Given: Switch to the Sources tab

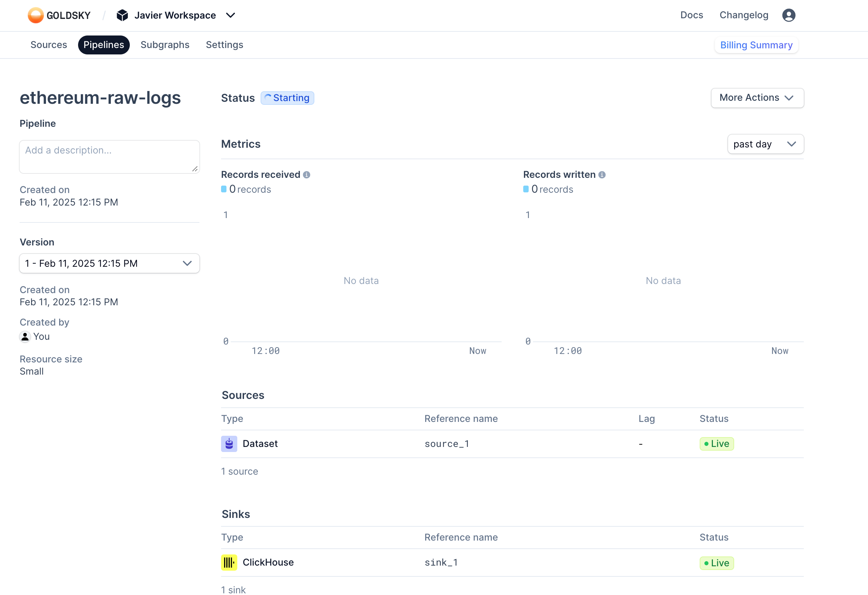Looking at the screenshot, I should (x=49, y=45).
